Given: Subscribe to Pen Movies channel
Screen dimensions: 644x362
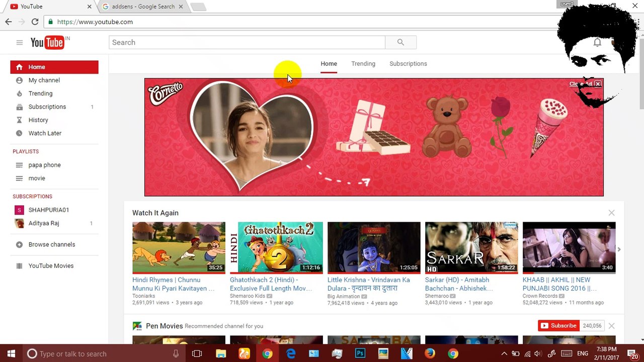Looking at the screenshot, I should (x=558, y=326).
